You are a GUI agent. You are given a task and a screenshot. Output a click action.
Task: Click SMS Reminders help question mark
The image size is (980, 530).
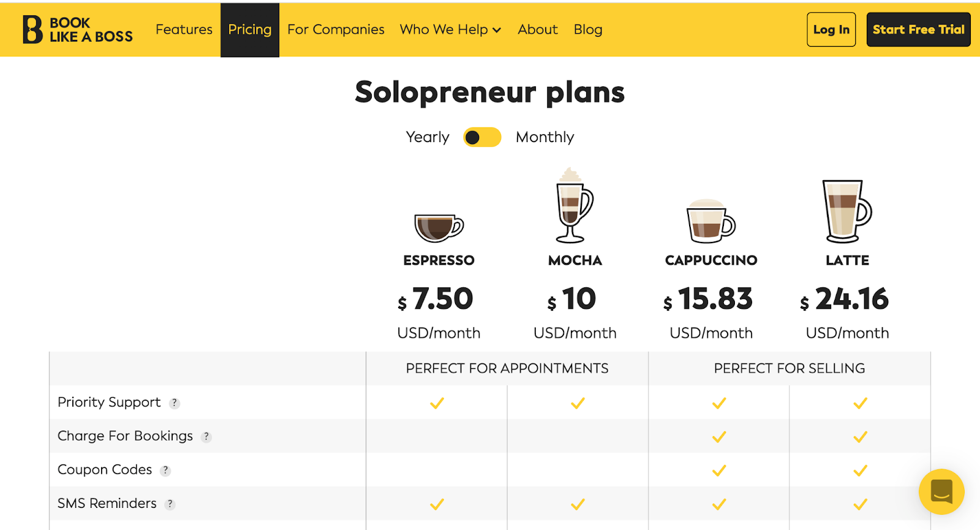(170, 504)
